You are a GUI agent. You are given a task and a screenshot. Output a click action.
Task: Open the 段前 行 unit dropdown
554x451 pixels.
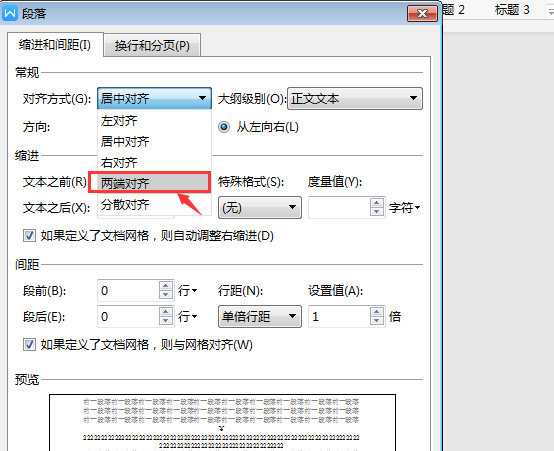[x=188, y=291]
